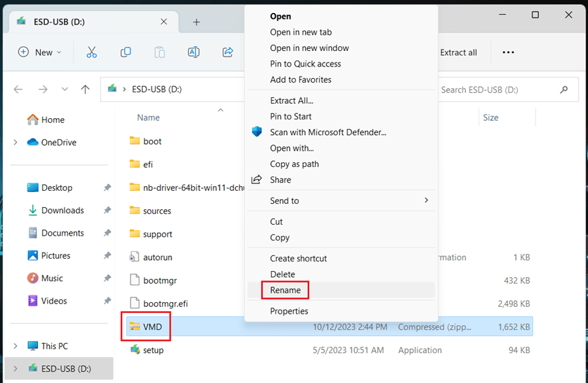The image size is (588, 383).
Task: Click the Extract all button
Action: pos(458,52)
